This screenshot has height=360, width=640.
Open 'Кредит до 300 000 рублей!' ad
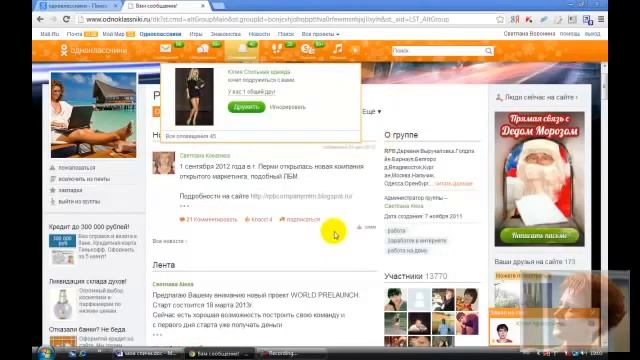pyautogui.click(x=89, y=227)
